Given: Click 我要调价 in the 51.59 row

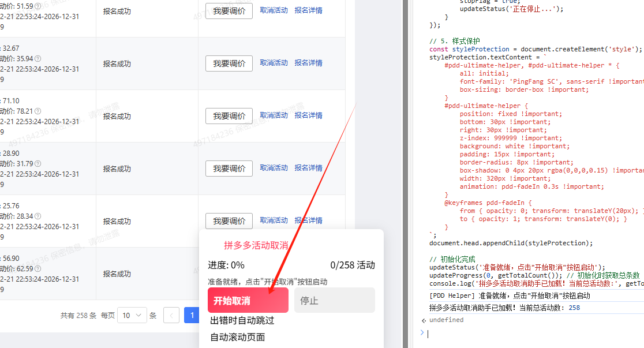Looking at the screenshot, I should [x=229, y=11].
